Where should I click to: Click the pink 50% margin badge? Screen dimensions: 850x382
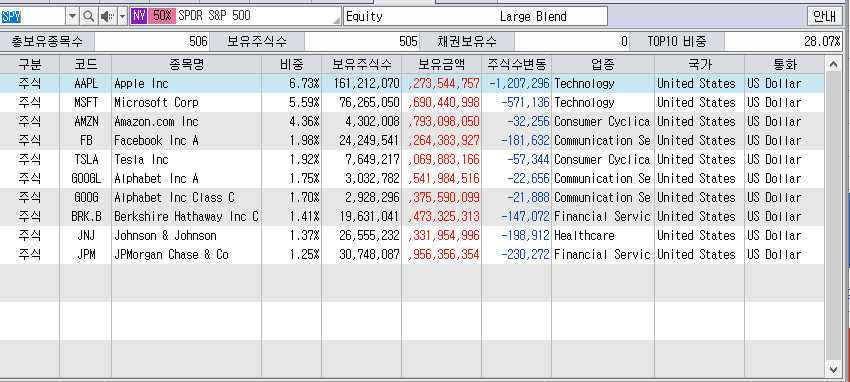pyautogui.click(x=162, y=16)
